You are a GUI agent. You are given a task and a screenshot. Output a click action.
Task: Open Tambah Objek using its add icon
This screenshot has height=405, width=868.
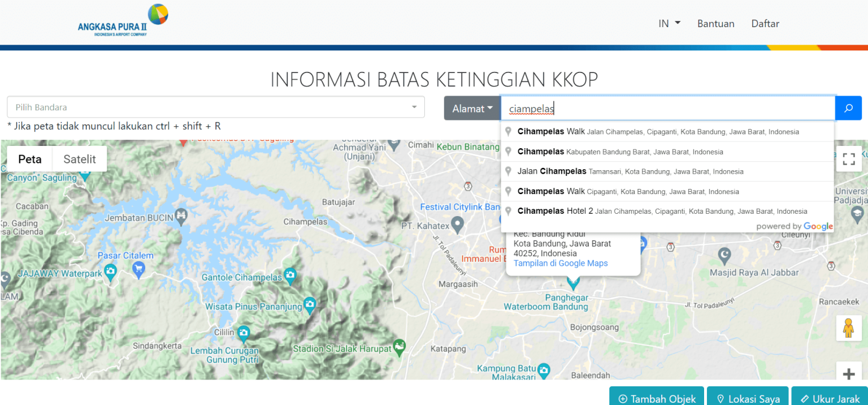tap(623, 399)
